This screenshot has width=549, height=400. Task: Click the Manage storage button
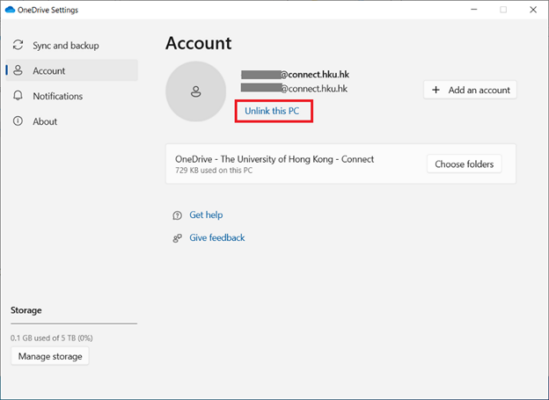tap(50, 356)
